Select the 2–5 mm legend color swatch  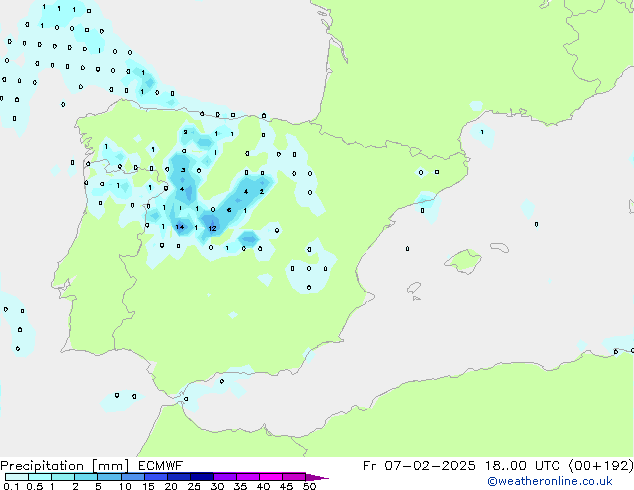click(x=86, y=477)
